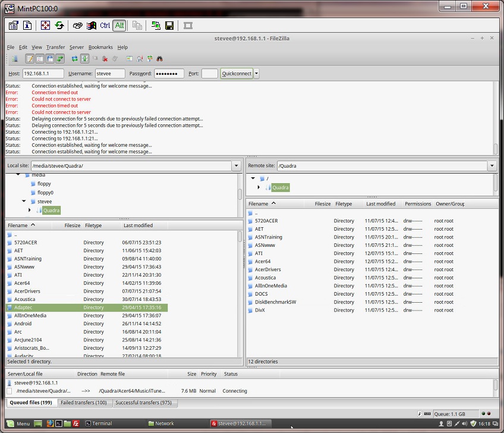
Task: Open the Linux Mint Menu button
Action: pos(17,423)
